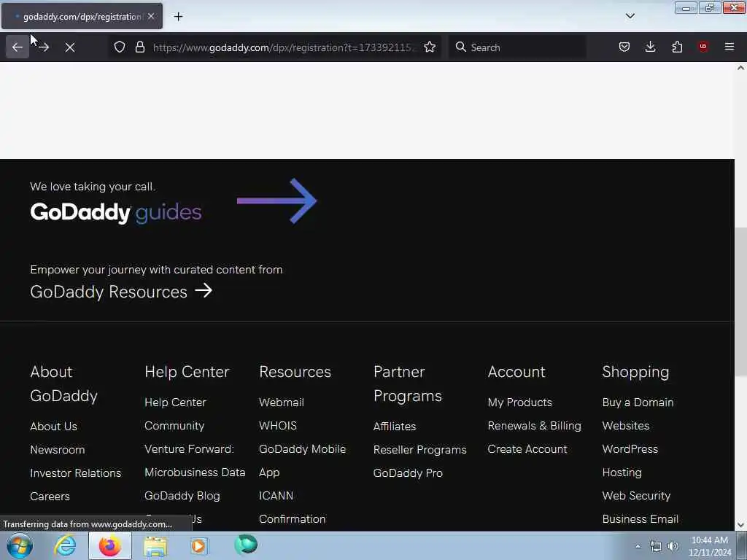Click the Firefox taskbar icon
747x560 pixels.
[110, 545]
